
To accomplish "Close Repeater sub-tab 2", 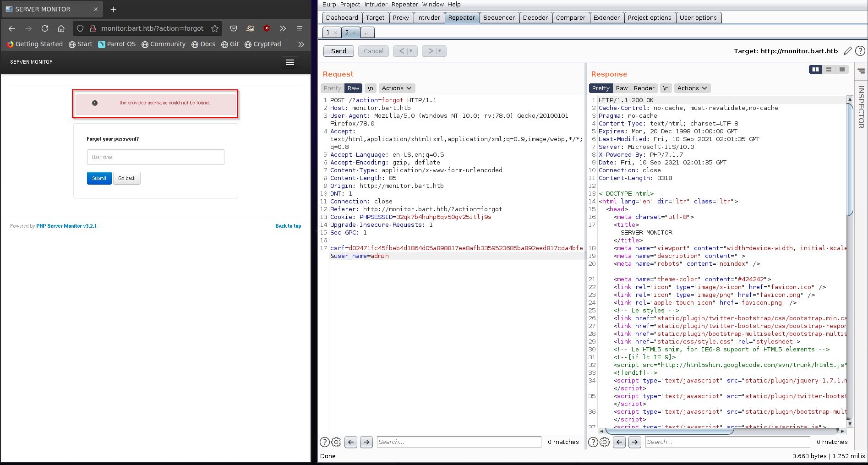I will [x=354, y=33].
